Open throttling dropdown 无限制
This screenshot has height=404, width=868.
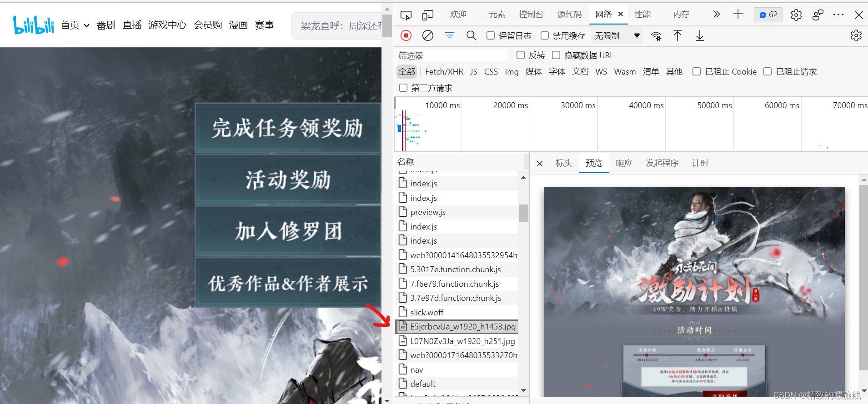(x=617, y=35)
